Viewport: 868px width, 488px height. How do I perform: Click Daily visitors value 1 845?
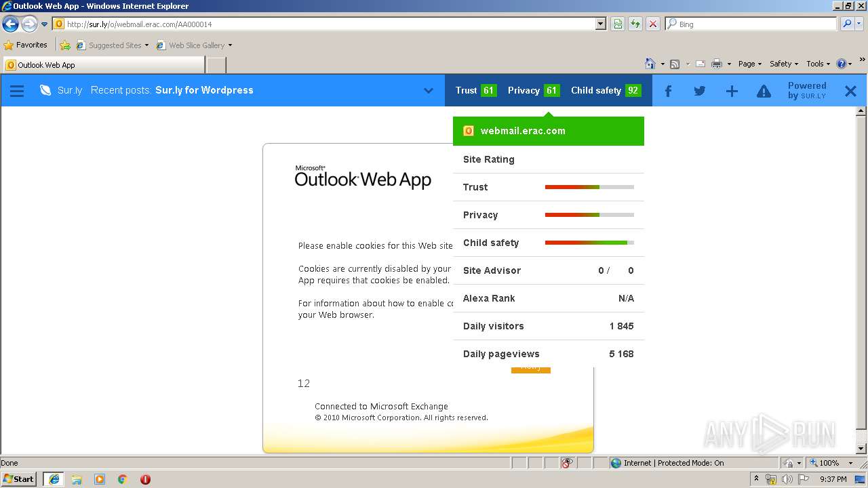[x=621, y=326]
